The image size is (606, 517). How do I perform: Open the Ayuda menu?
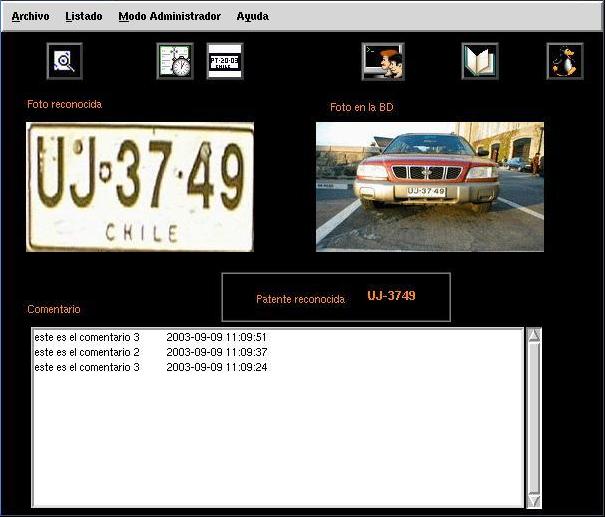coord(252,16)
